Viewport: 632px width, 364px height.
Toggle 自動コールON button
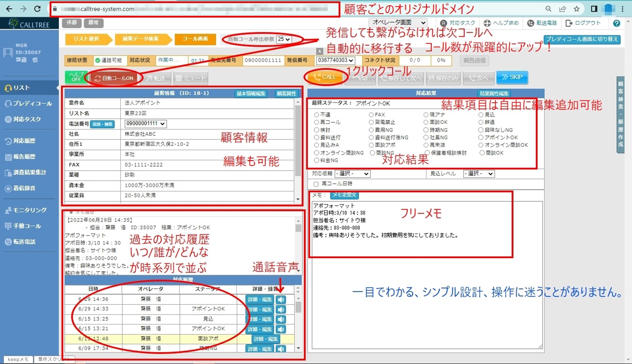pos(114,78)
